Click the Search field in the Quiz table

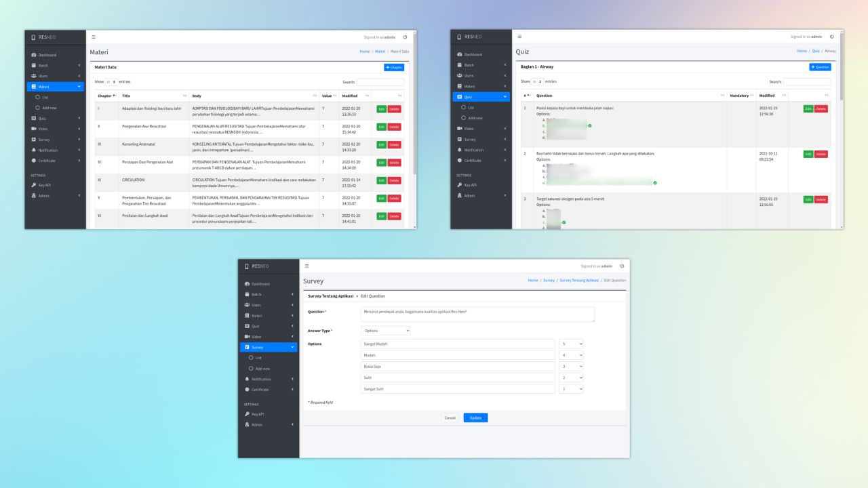[807, 81]
